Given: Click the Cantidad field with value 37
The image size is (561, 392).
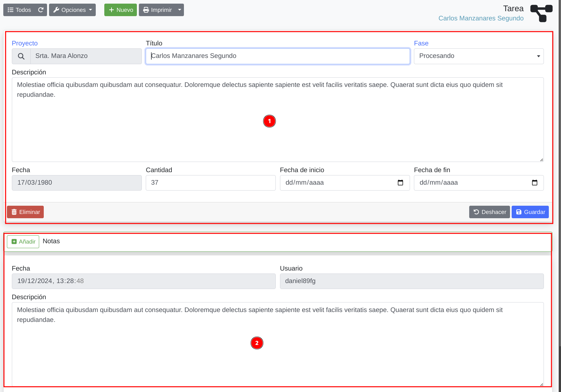Looking at the screenshot, I should (x=211, y=183).
